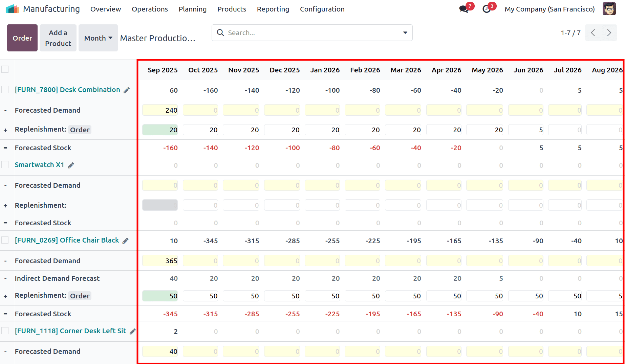This screenshot has width=625, height=364.
Task: Open the Configuration menu
Action: tap(322, 9)
